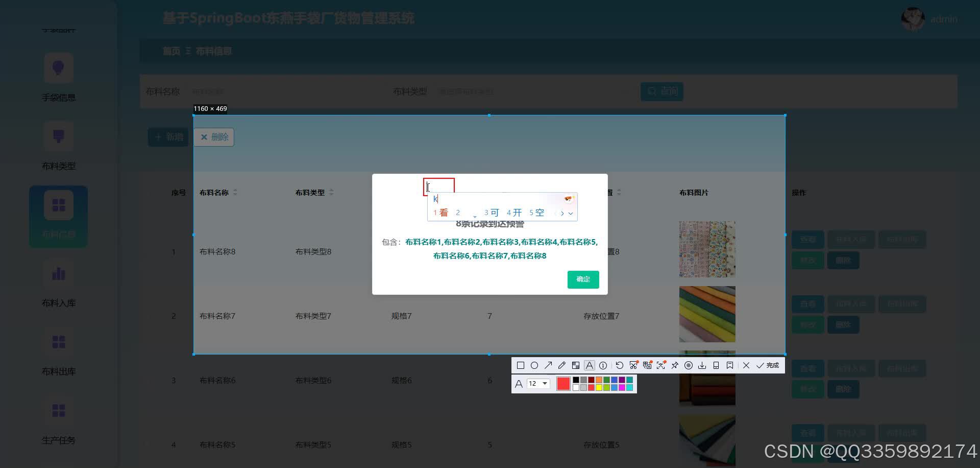Toggle sorting on the 布料名称 column
Image resolution: width=980 pixels, height=468 pixels.
[x=235, y=193]
